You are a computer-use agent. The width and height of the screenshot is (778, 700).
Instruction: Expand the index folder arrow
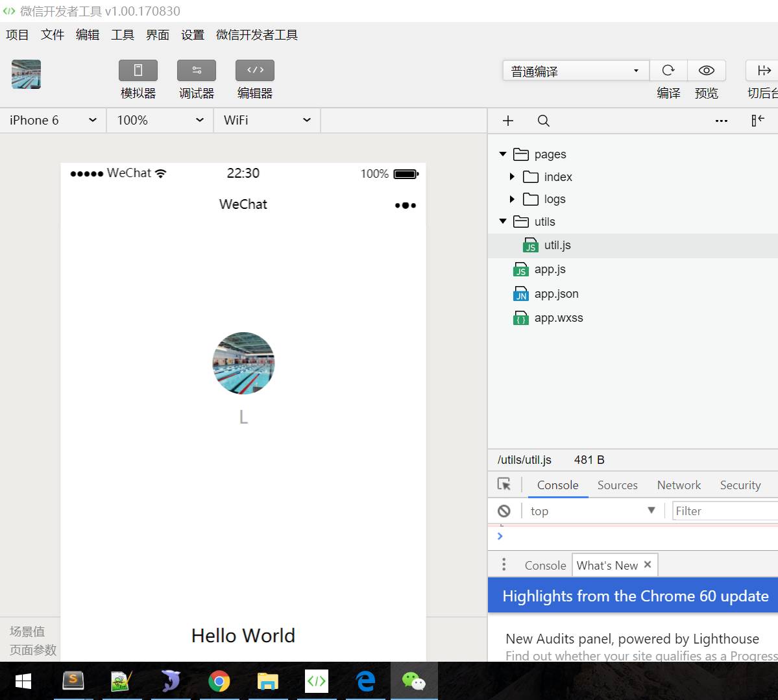point(512,176)
